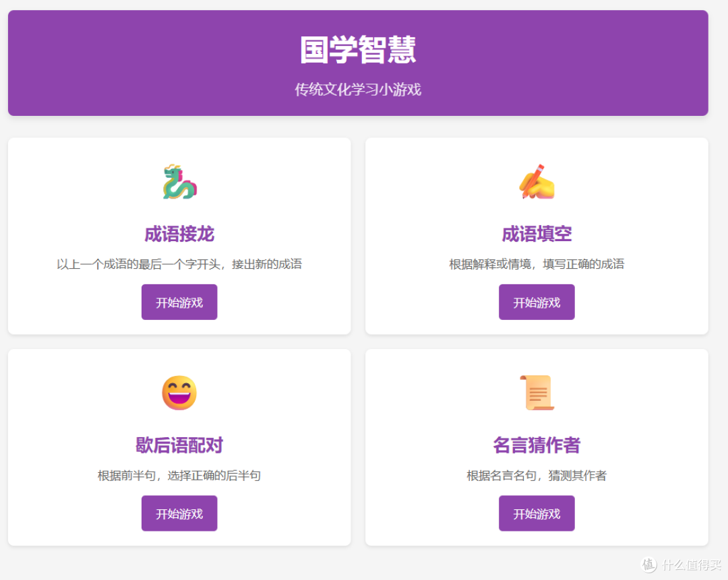Click the 国学智慧 page heading

[358, 50]
